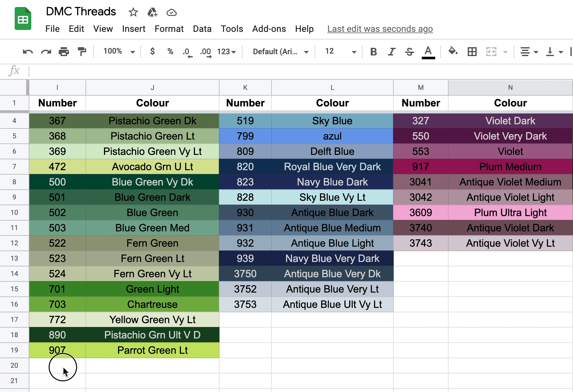Print the spreadsheet
The image size is (573, 392).
[x=64, y=51]
